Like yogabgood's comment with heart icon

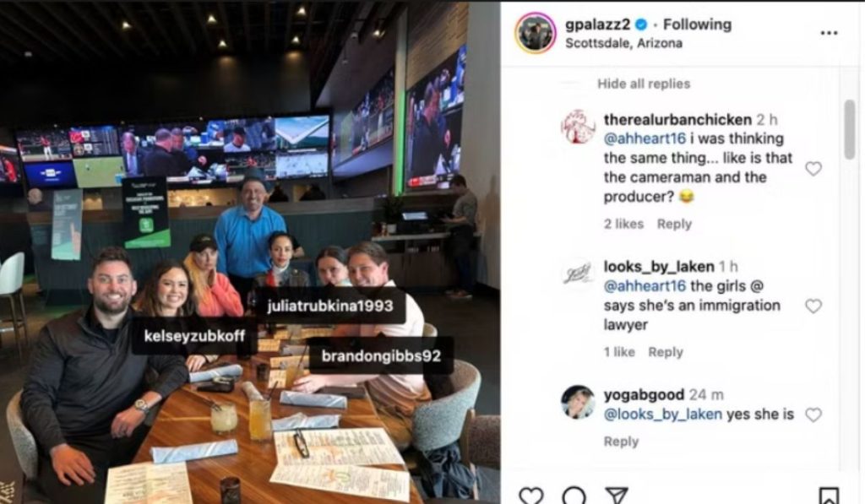pyautogui.click(x=813, y=415)
